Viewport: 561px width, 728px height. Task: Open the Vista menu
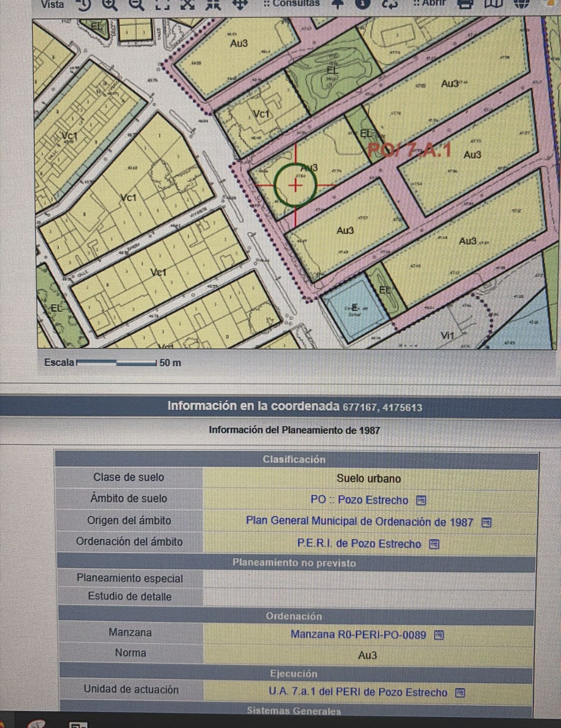[53, 5]
